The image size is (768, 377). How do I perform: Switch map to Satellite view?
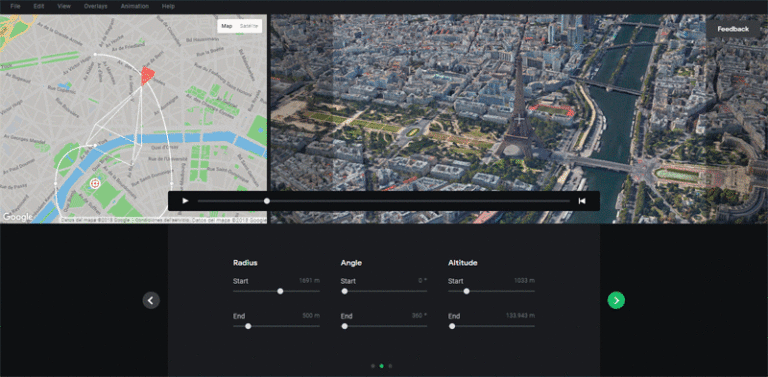249,26
